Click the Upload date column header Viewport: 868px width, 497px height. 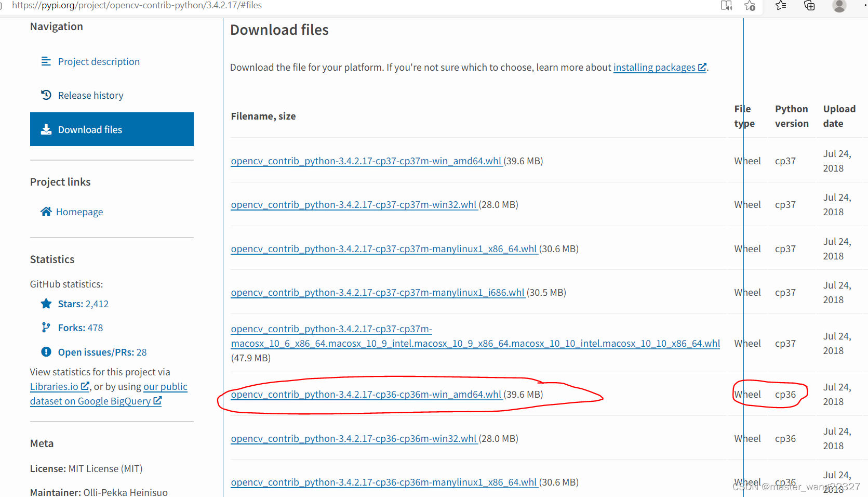tap(839, 116)
